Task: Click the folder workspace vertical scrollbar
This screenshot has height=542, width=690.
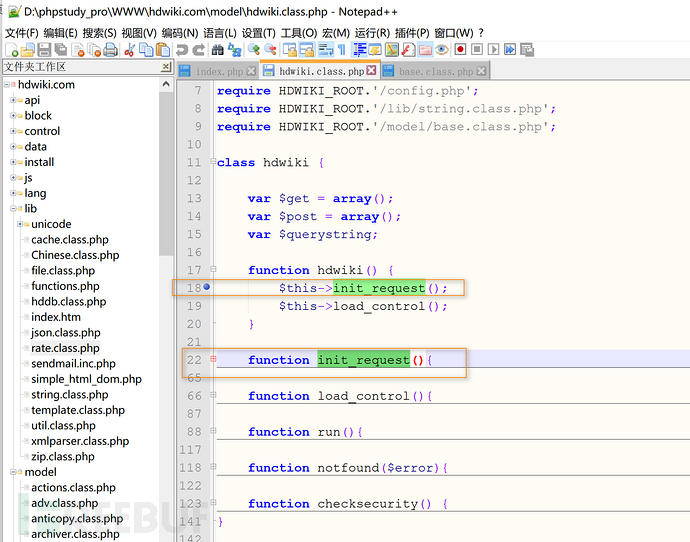Action: point(166,174)
